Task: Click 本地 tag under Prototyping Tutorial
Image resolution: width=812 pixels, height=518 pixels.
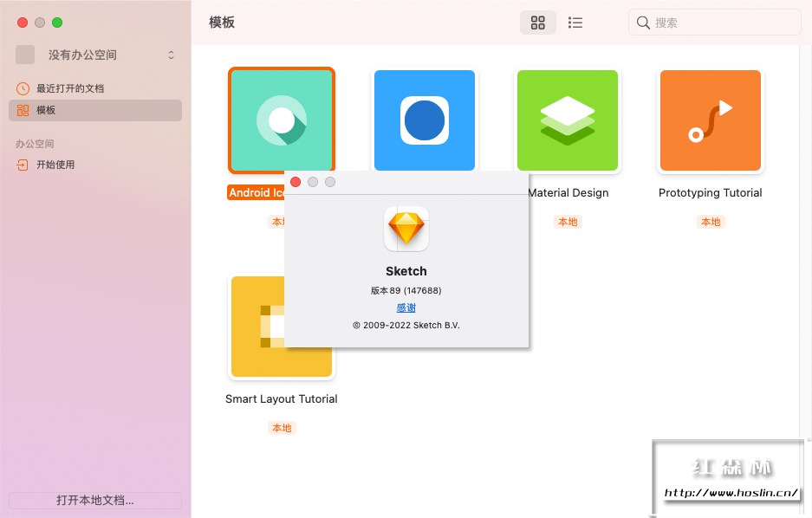Action: click(x=711, y=222)
